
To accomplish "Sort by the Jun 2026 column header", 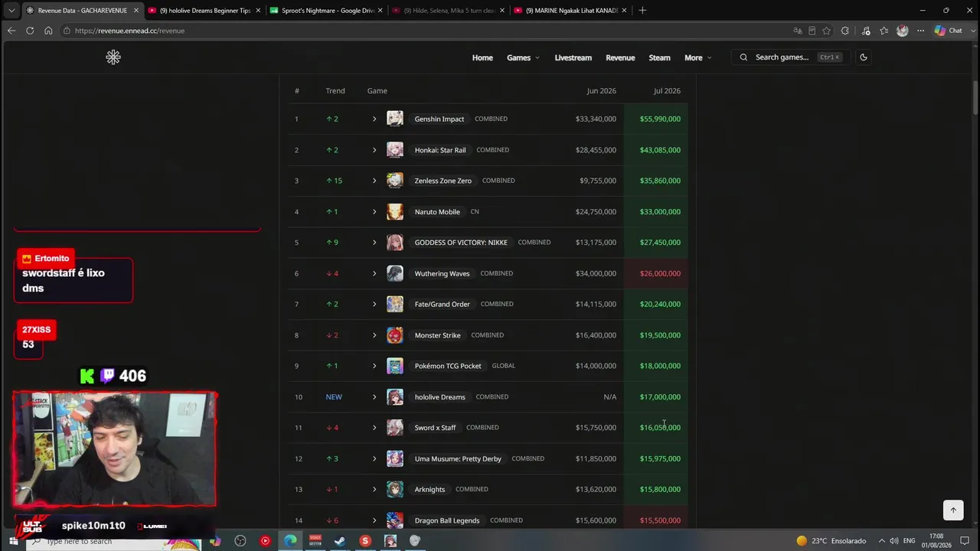I will click(601, 91).
